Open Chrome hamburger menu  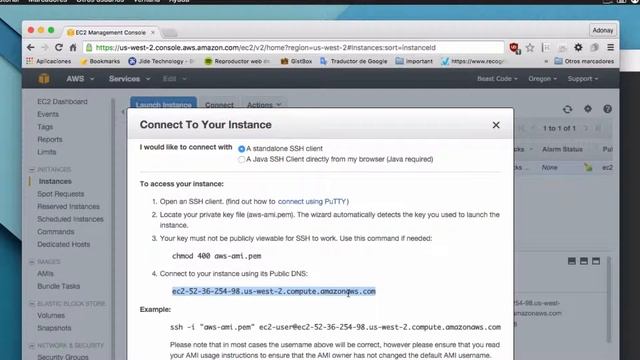tap(610, 48)
